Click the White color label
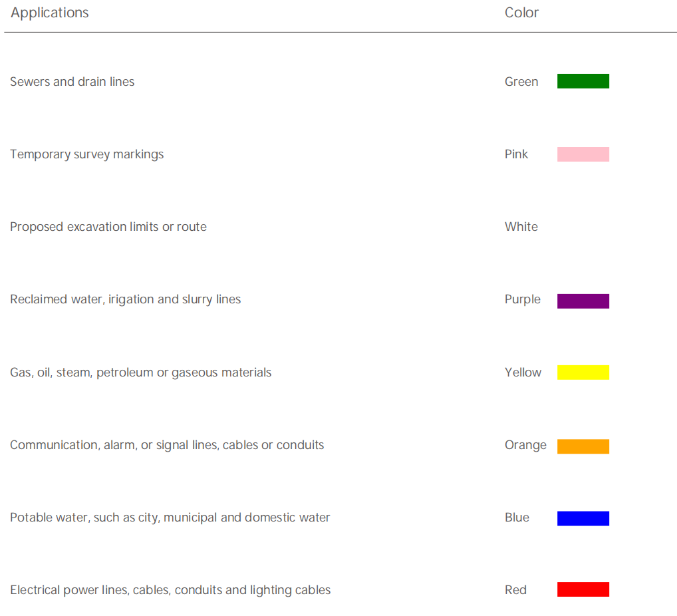Screen dimensions: 677x616 [x=521, y=227]
